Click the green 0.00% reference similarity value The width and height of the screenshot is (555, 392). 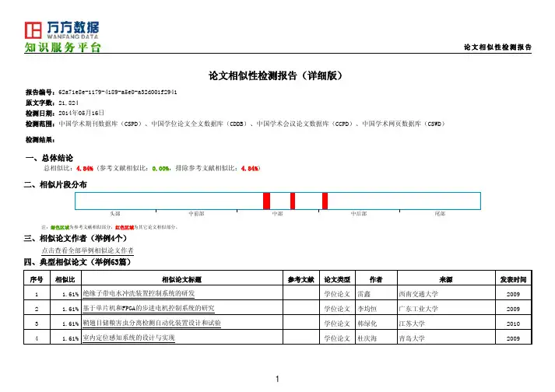(161, 168)
